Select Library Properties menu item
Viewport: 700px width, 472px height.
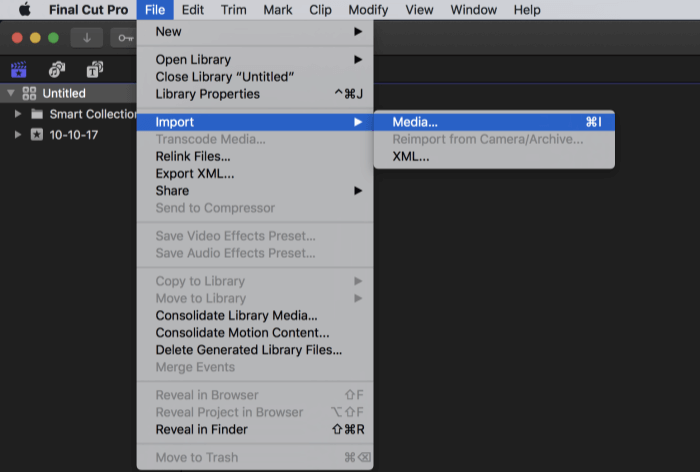click(x=255, y=94)
